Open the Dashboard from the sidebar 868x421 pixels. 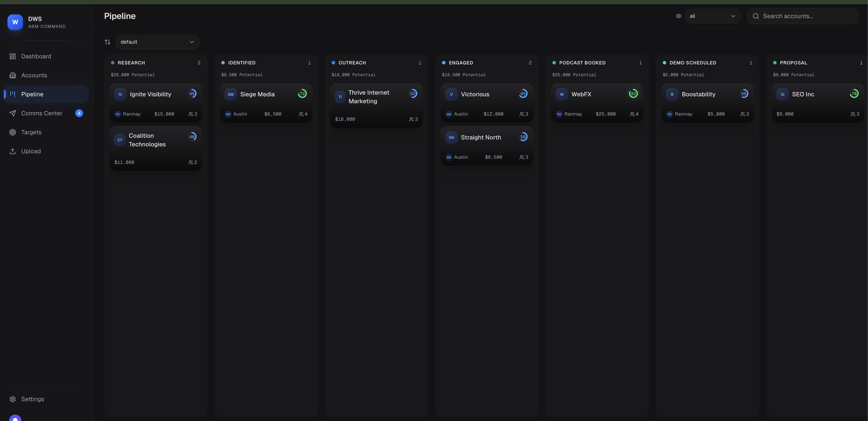[x=36, y=56]
